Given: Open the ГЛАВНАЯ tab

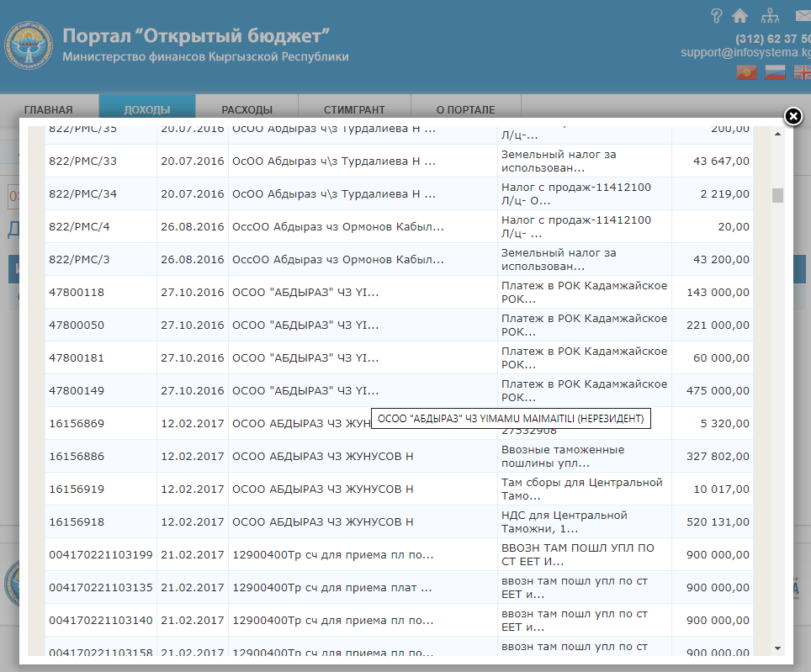Looking at the screenshot, I should click(48, 109).
